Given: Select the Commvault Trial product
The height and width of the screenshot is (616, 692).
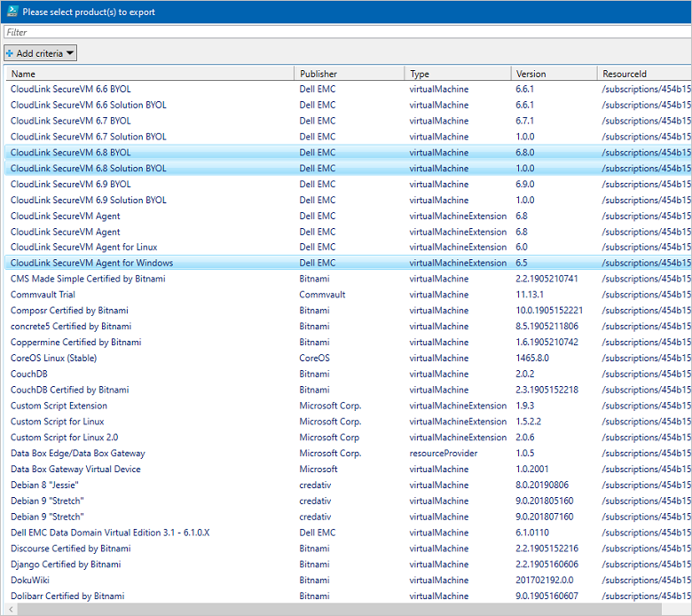Looking at the screenshot, I should click(x=348, y=295).
